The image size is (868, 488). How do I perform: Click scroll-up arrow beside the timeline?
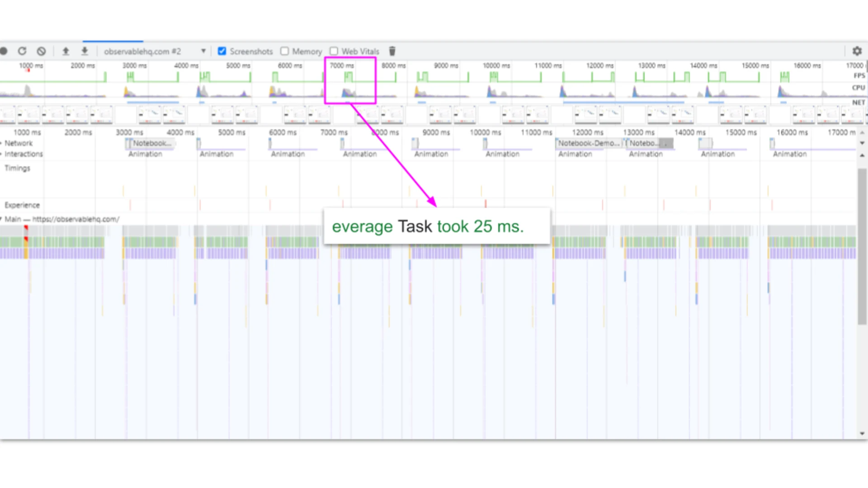862,132
